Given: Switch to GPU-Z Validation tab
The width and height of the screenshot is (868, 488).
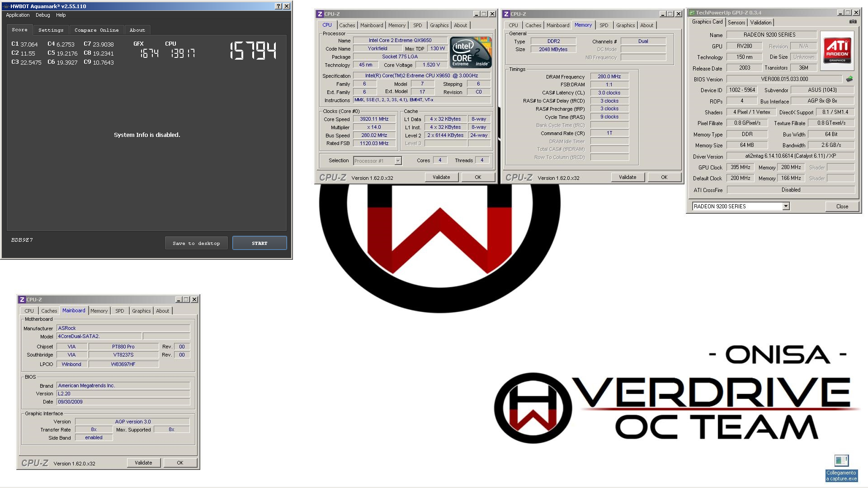Looking at the screenshot, I should coord(761,23).
